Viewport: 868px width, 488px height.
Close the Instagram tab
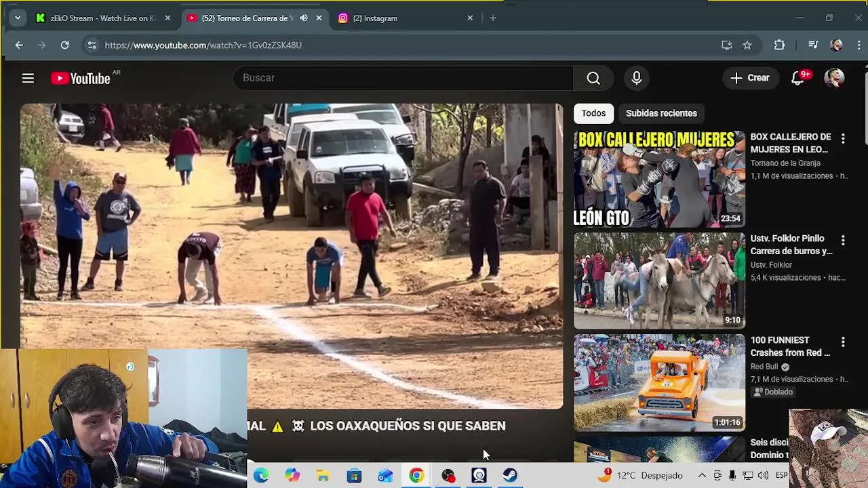click(470, 18)
